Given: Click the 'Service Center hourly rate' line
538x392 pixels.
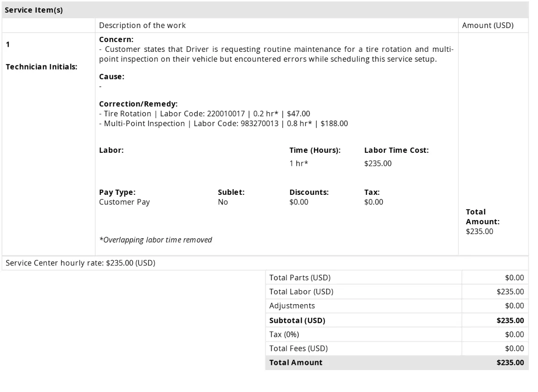Looking at the screenshot, I should pos(81,263).
